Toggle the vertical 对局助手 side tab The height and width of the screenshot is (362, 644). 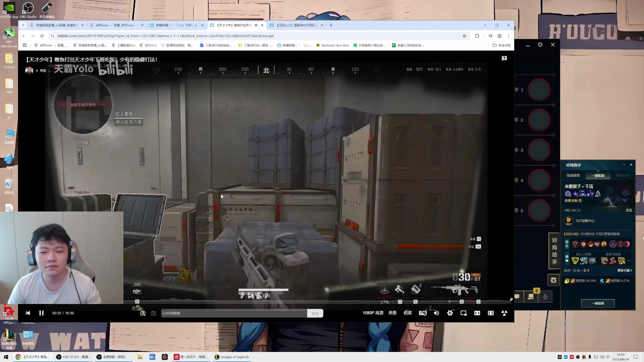(x=554, y=251)
